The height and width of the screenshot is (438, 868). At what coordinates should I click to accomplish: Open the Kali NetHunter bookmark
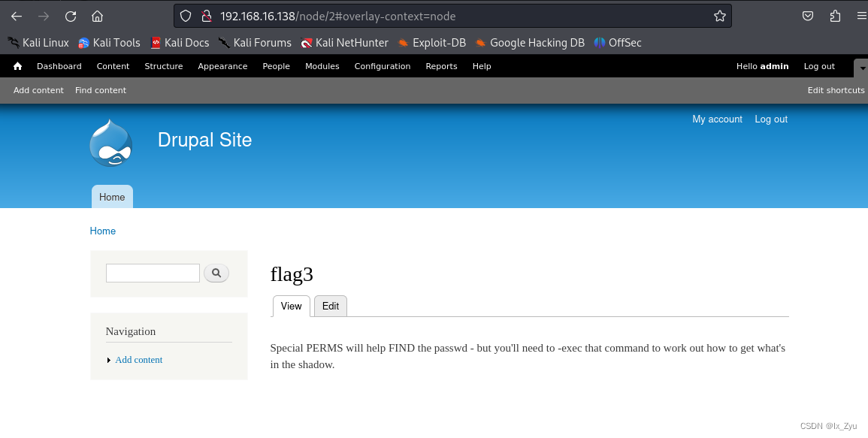point(344,43)
